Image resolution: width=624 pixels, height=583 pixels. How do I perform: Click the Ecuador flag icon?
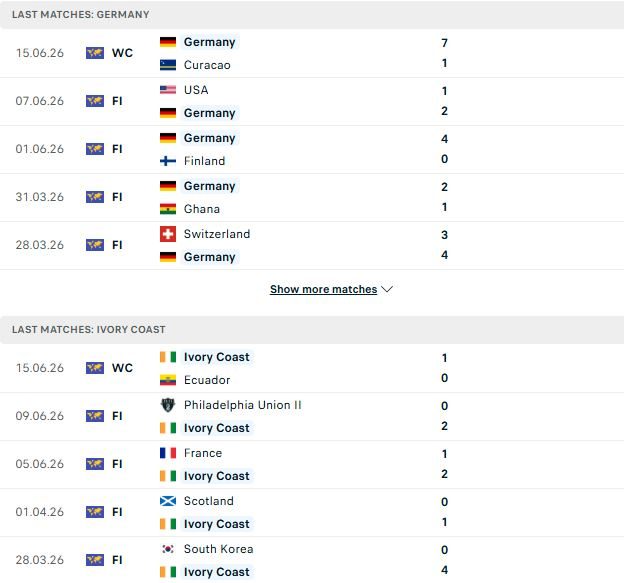pyautogui.click(x=168, y=380)
